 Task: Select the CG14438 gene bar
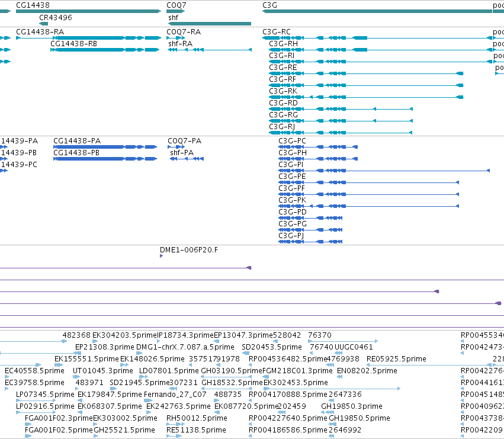click(88, 11)
